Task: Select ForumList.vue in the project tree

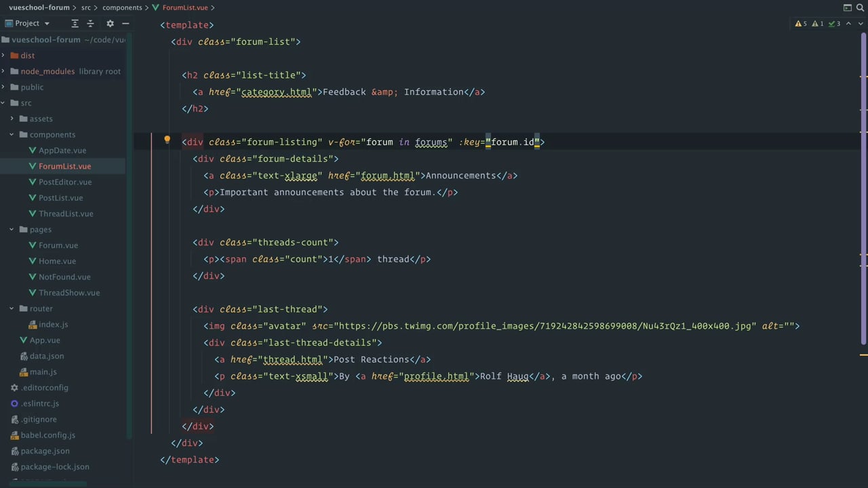Action: (x=64, y=166)
